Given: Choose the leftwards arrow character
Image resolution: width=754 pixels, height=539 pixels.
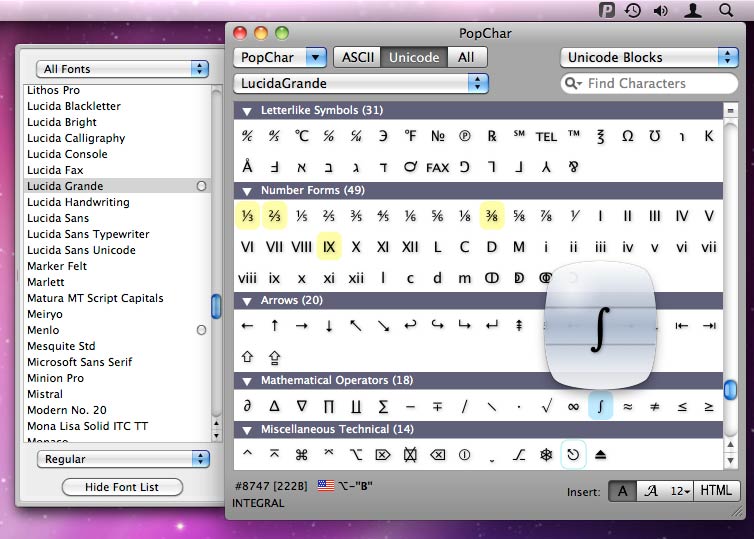Looking at the screenshot, I should pyautogui.click(x=247, y=326).
